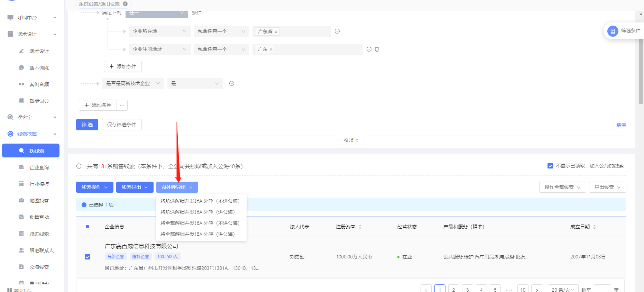Open the 线索操作 dropdown
644x292 pixels.
click(x=95, y=187)
